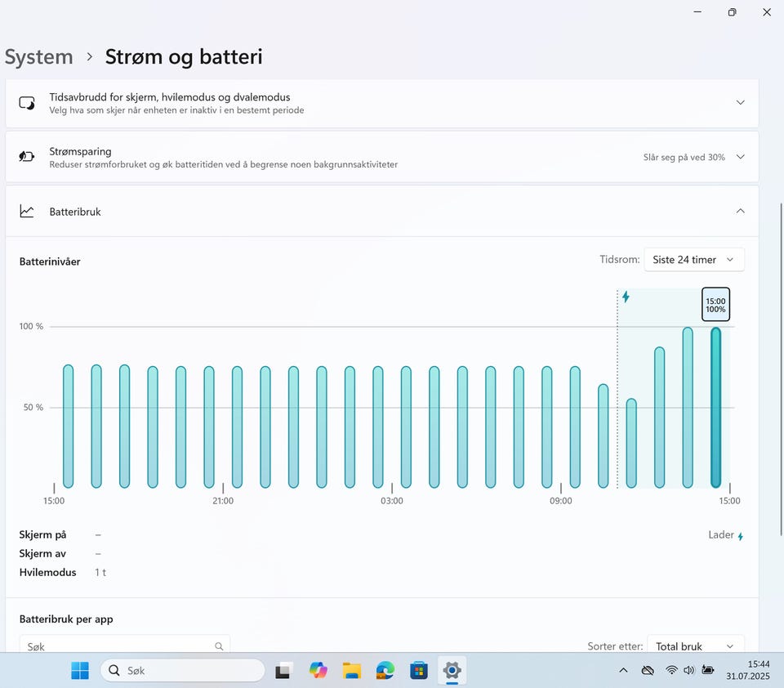
Task: Open the Windows Start menu
Action: 80,671
